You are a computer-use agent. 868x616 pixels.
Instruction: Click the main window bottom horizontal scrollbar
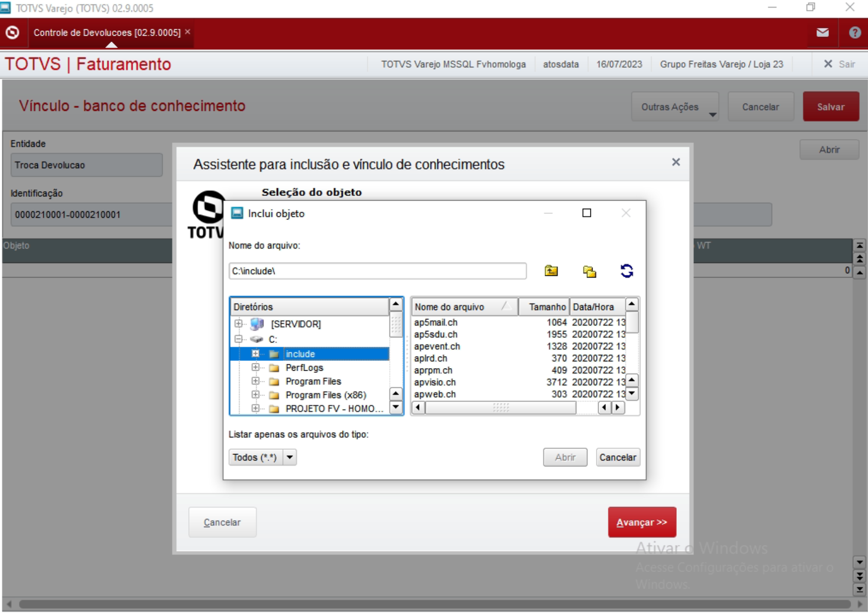[x=434, y=604]
